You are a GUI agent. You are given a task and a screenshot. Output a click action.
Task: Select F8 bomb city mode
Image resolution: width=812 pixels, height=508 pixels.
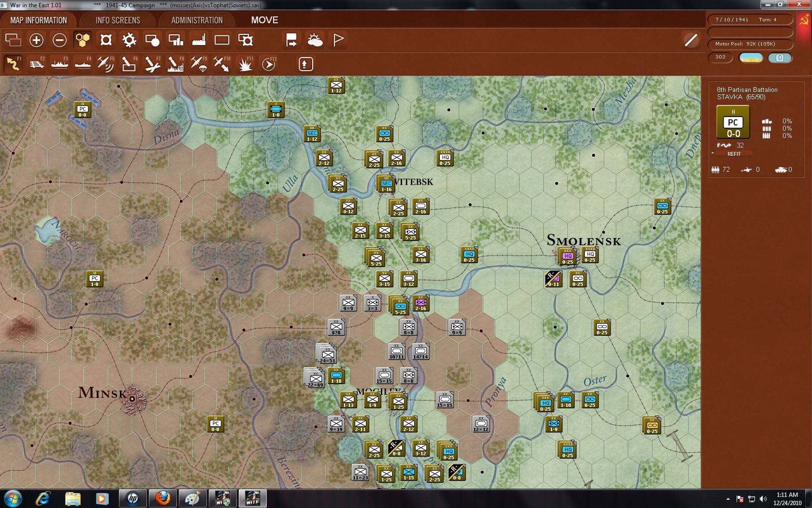click(175, 64)
